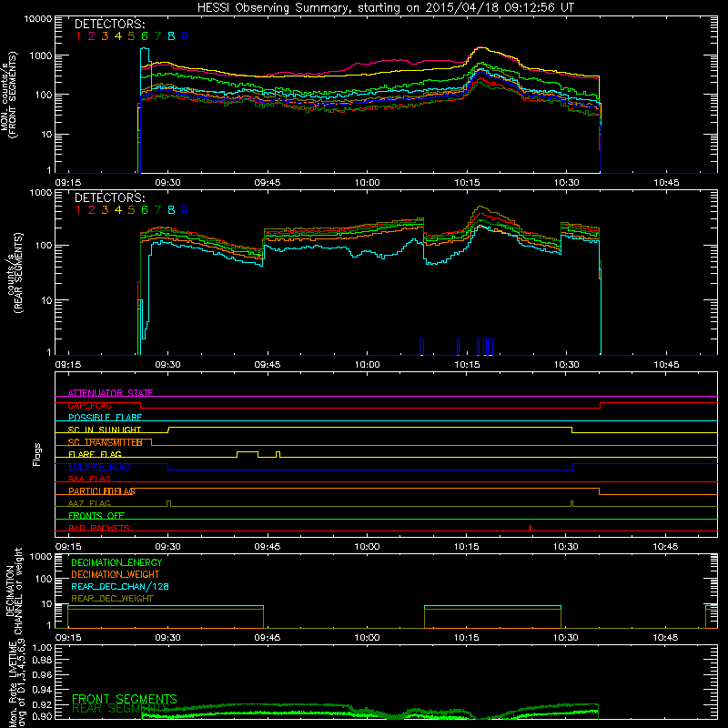
Task: Click the rear segments counts/s axis label
Action: 14,273
